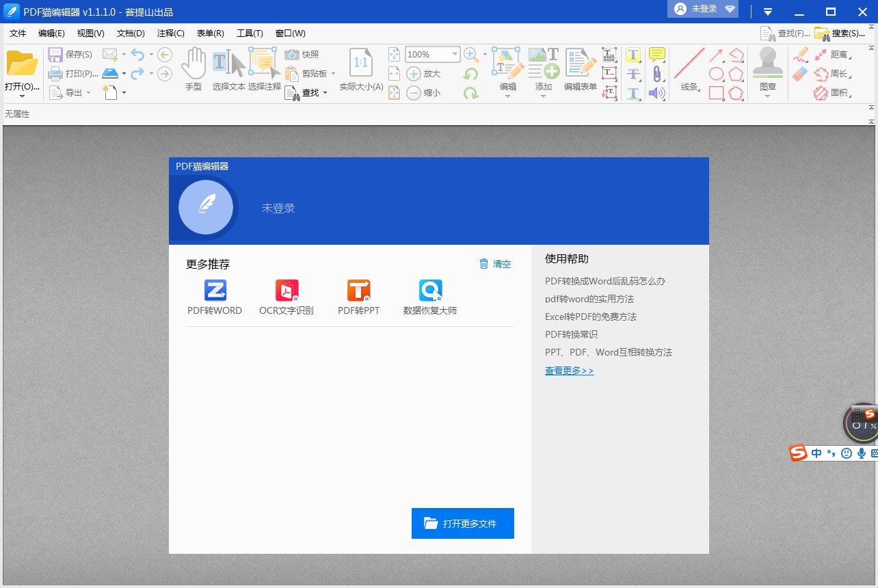The height and width of the screenshot is (588, 878).
Task: Select the Pencil freehand annotation tool
Action: [801, 55]
